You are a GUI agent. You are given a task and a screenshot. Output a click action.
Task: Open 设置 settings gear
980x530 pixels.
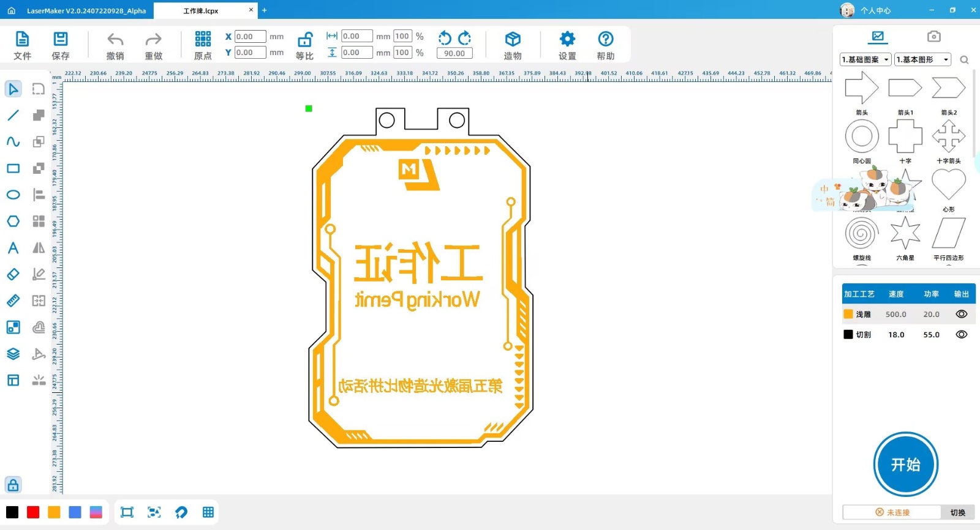point(567,40)
